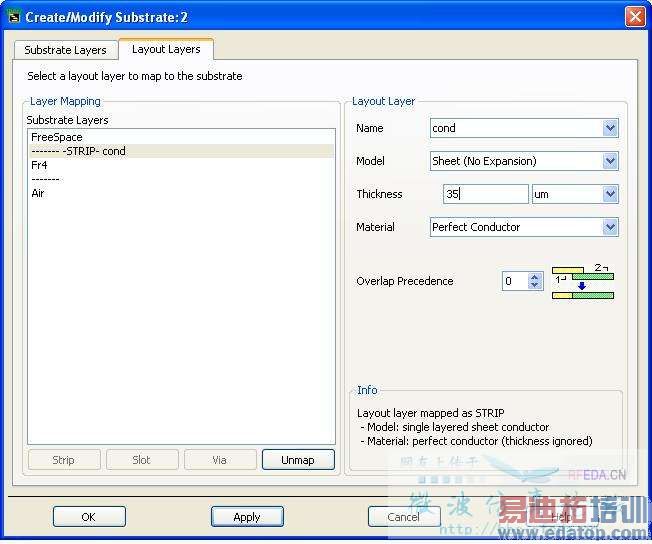Click the 'Select a layout layer to map' text
Image resolution: width=652 pixels, height=544 pixels.
click(x=135, y=76)
